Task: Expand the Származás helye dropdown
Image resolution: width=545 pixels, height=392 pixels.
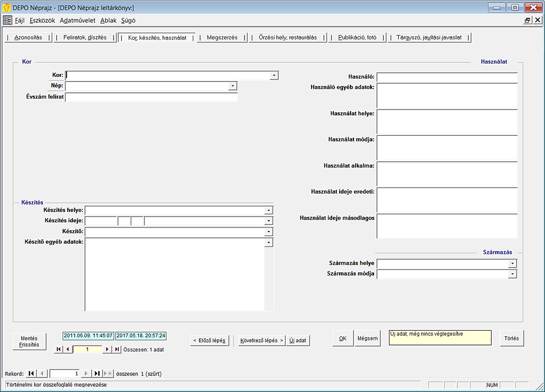Action: [x=512, y=264]
